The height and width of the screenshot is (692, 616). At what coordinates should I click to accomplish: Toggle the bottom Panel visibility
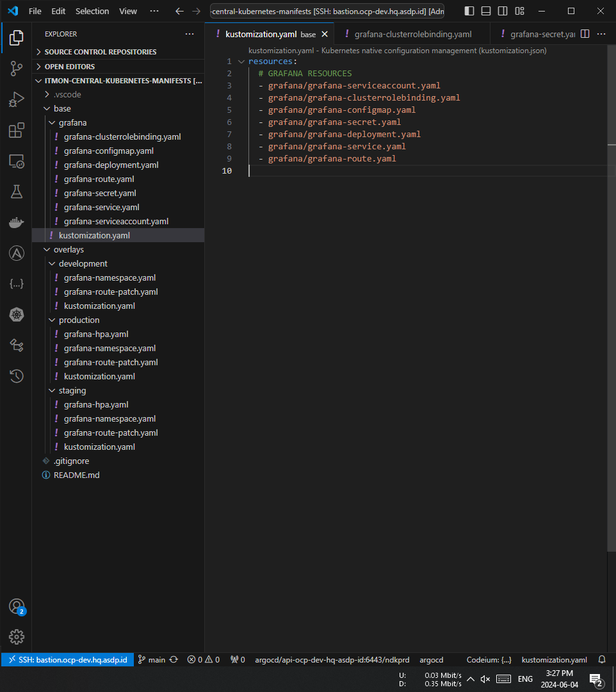tap(486, 11)
